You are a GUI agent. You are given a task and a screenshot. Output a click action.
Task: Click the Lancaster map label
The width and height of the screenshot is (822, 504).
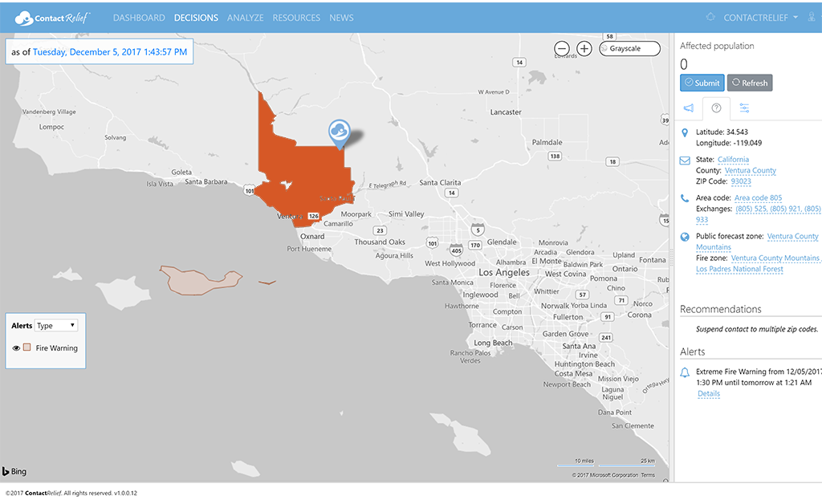pos(506,112)
